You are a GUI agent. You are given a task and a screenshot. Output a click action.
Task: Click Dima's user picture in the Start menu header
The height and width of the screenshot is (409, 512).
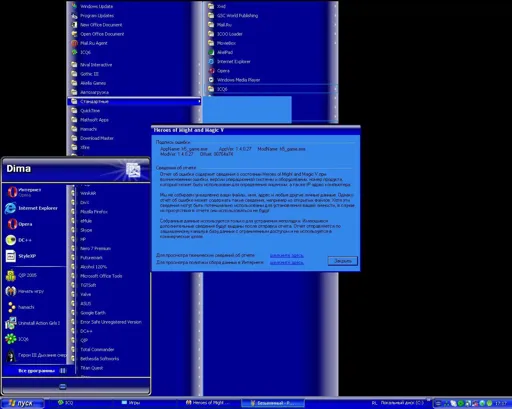tap(133, 170)
